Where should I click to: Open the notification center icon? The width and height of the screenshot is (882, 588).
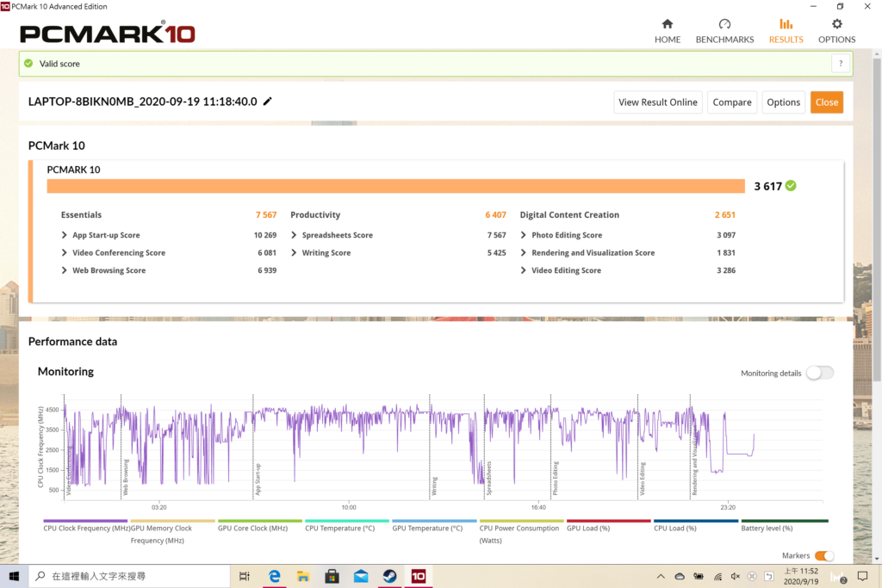coord(862,576)
